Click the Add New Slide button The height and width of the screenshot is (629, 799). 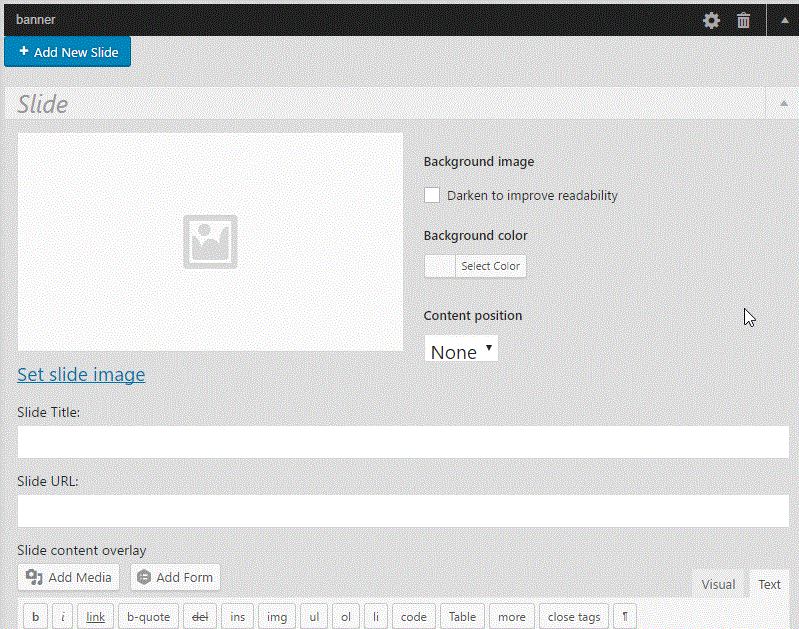click(x=67, y=52)
